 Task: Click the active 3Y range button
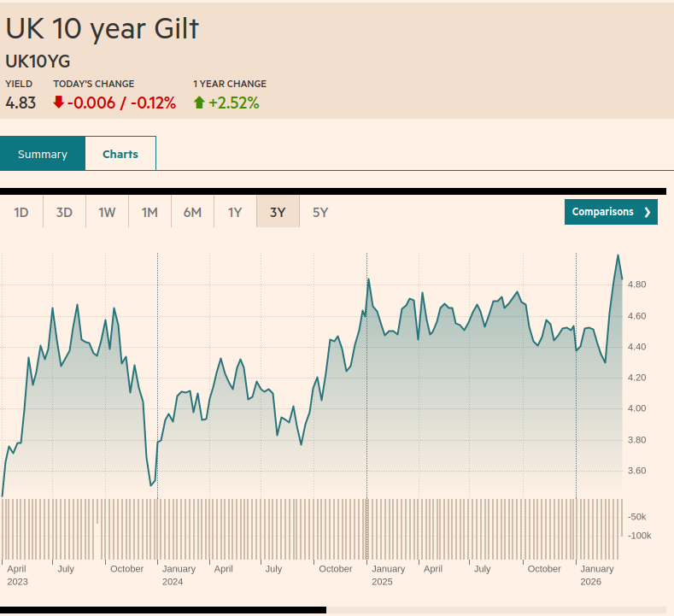[x=278, y=213]
